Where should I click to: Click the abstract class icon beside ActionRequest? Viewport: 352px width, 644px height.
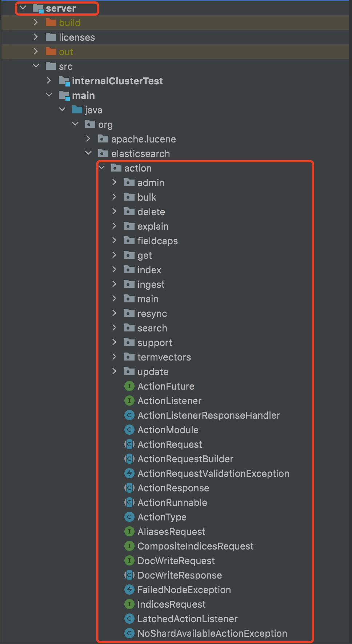coord(129,444)
